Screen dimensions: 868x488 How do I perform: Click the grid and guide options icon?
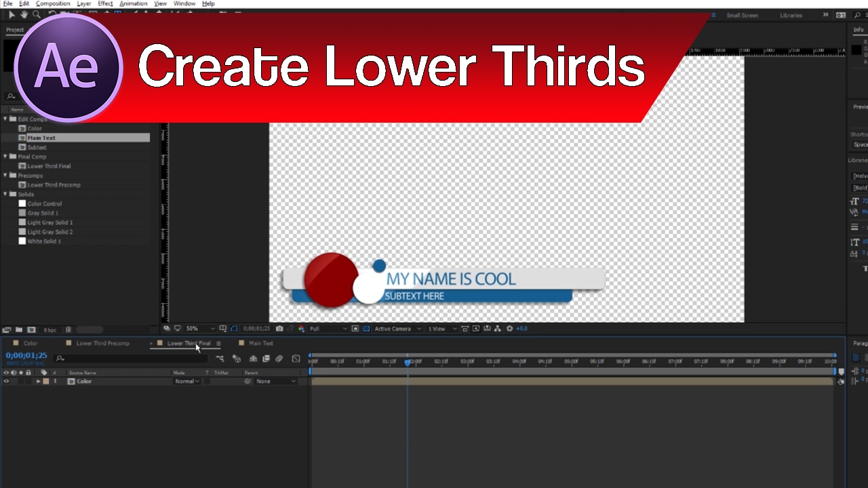(x=222, y=329)
